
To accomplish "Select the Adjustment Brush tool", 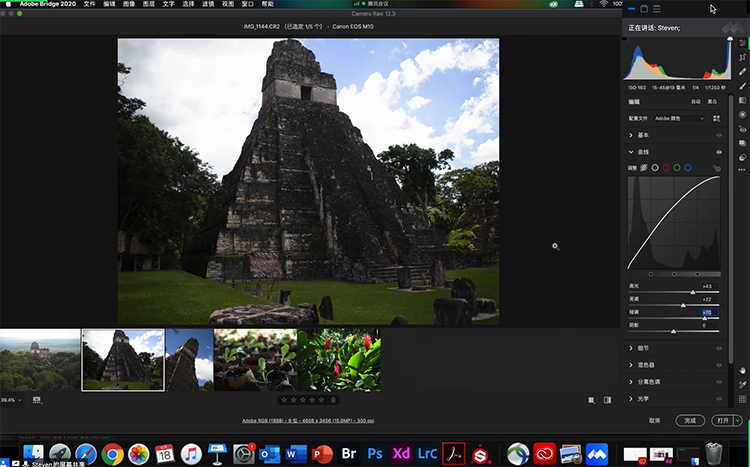I will tap(742, 87).
